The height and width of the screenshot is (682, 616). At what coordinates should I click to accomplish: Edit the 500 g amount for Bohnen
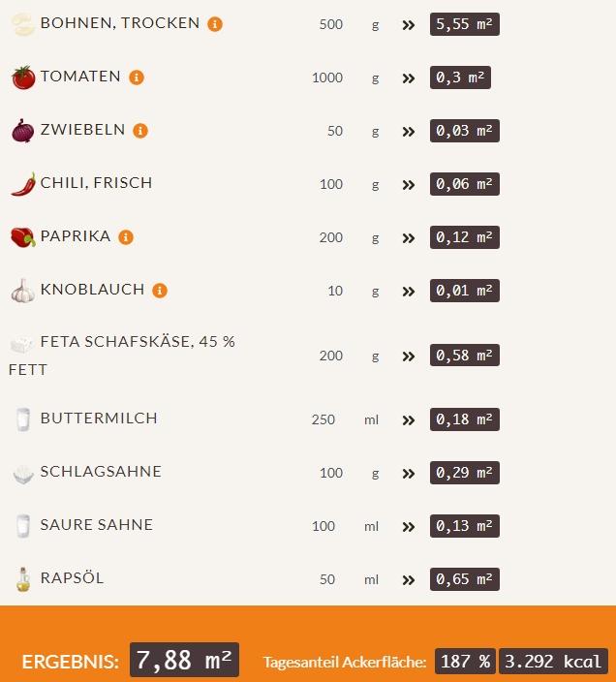coord(331,24)
